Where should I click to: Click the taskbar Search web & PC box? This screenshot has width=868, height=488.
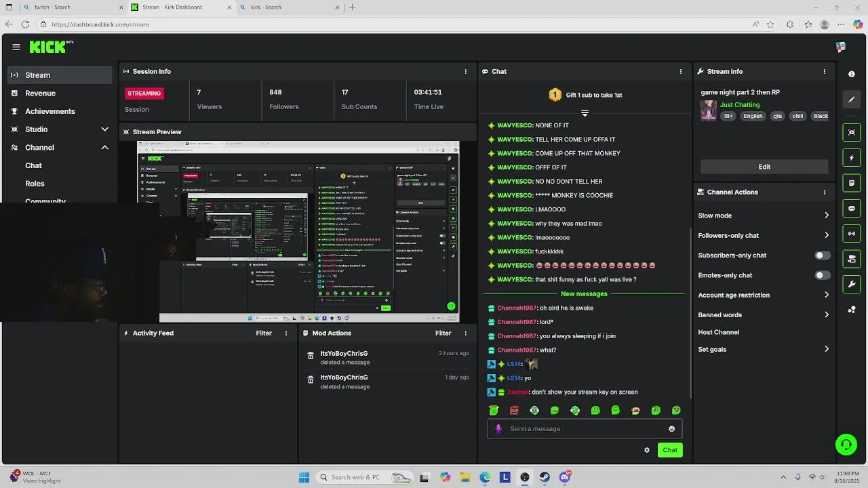tap(365, 477)
